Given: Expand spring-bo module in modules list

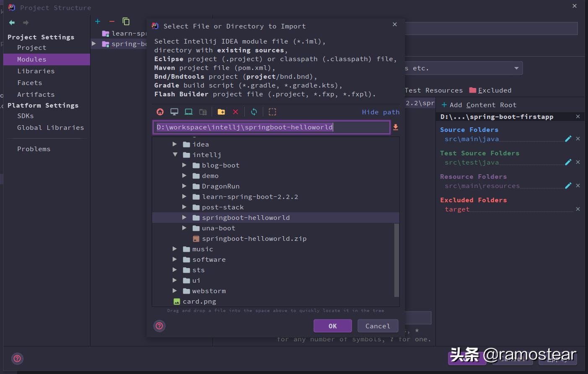Looking at the screenshot, I should pyautogui.click(x=94, y=44).
